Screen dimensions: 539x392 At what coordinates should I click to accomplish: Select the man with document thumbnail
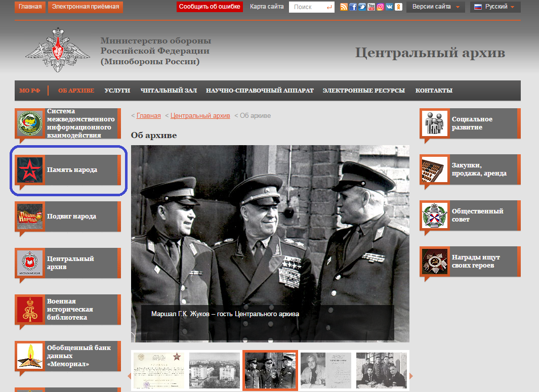click(x=326, y=370)
